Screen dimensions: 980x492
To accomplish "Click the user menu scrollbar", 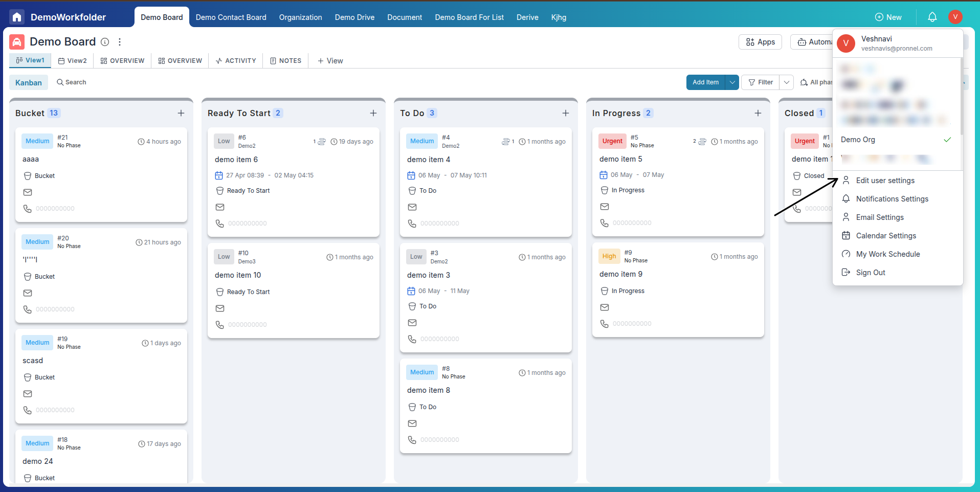I will tap(962, 97).
